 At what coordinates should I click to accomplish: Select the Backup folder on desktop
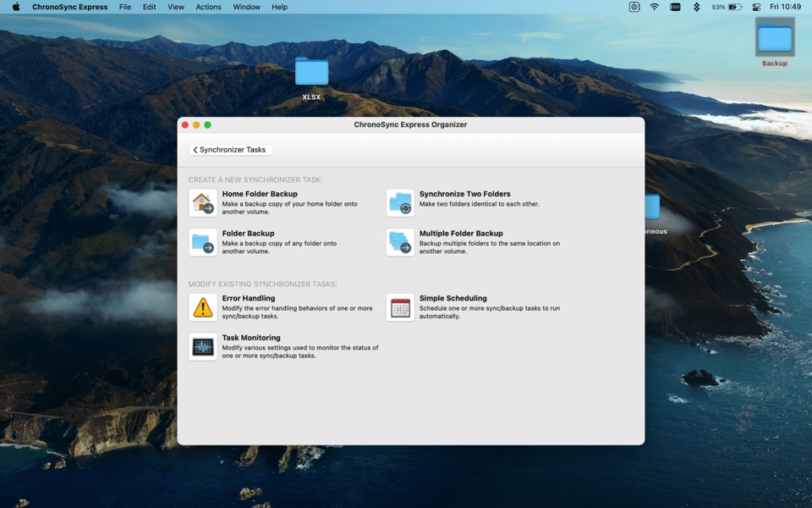tap(774, 42)
